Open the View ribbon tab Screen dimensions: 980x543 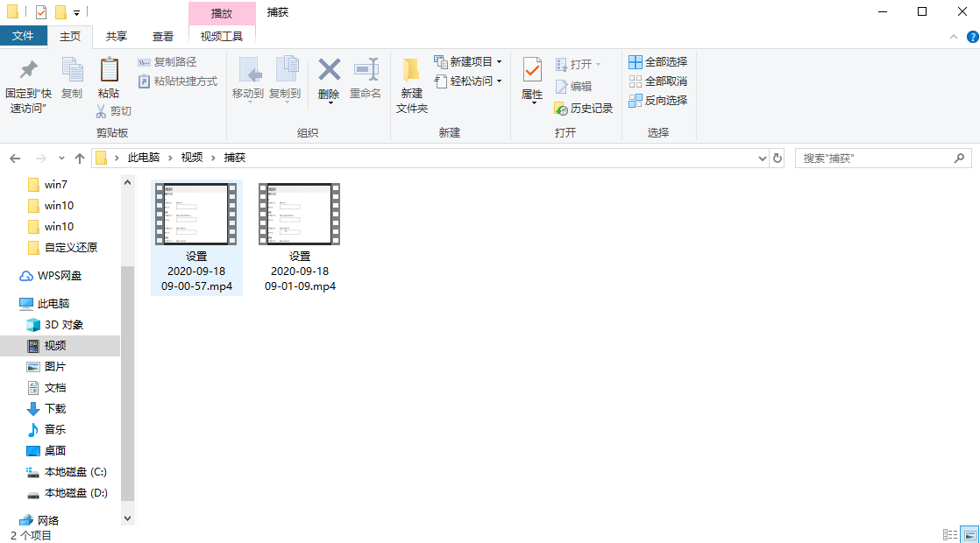point(163,36)
